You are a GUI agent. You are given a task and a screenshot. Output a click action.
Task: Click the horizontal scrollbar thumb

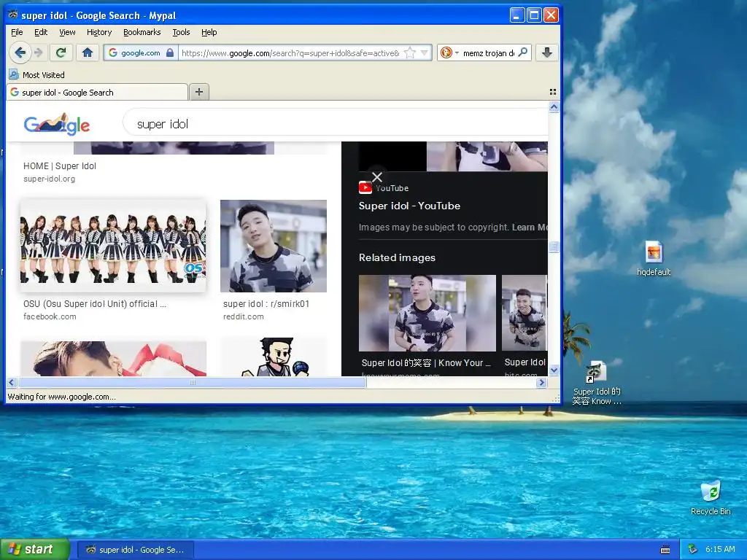point(192,382)
